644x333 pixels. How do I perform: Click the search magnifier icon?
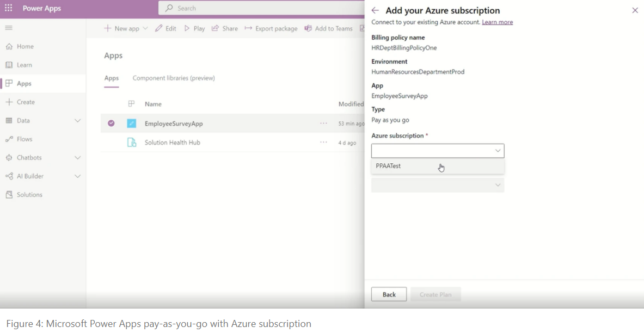click(169, 8)
